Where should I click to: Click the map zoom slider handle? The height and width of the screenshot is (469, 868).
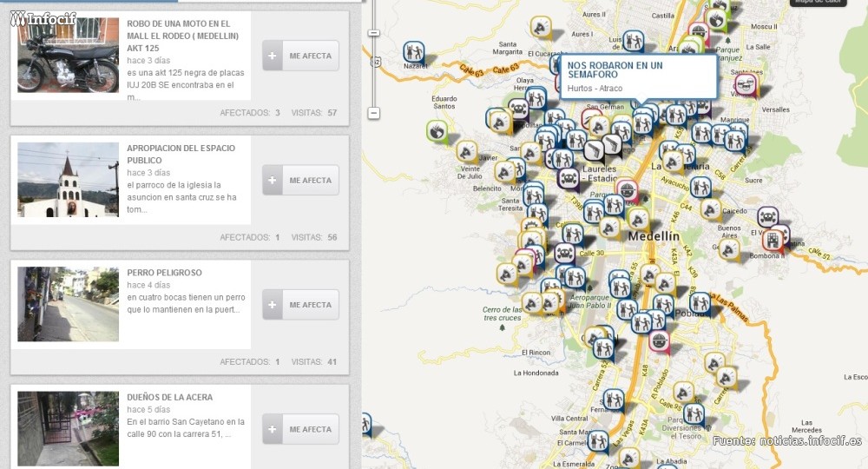coord(374,33)
